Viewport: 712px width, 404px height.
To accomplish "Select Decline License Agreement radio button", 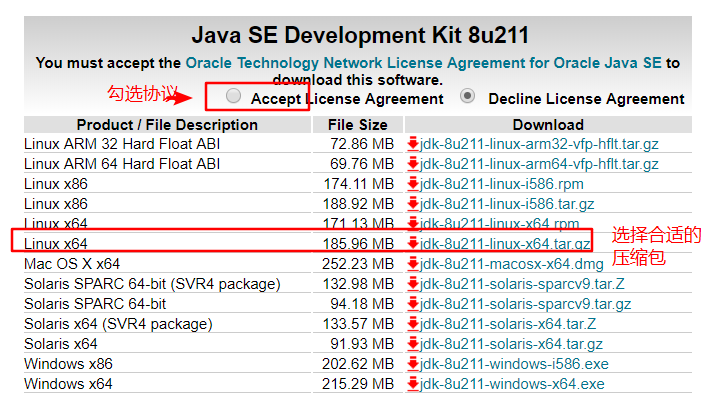I will (467, 96).
